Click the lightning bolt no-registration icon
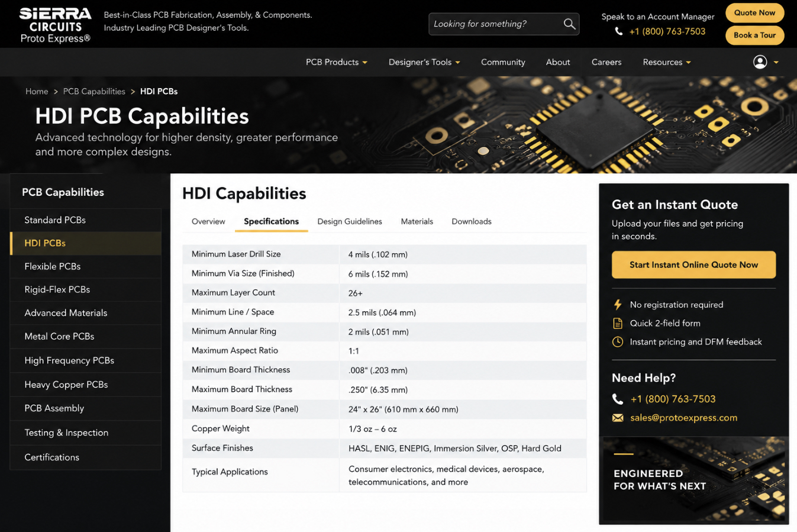Viewport: 797px width, 532px height. click(618, 305)
